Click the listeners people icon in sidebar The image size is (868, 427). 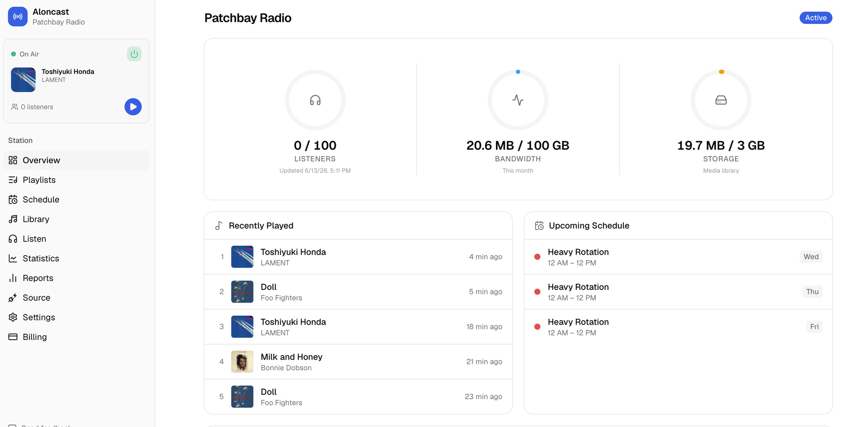pyautogui.click(x=15, y=107)
